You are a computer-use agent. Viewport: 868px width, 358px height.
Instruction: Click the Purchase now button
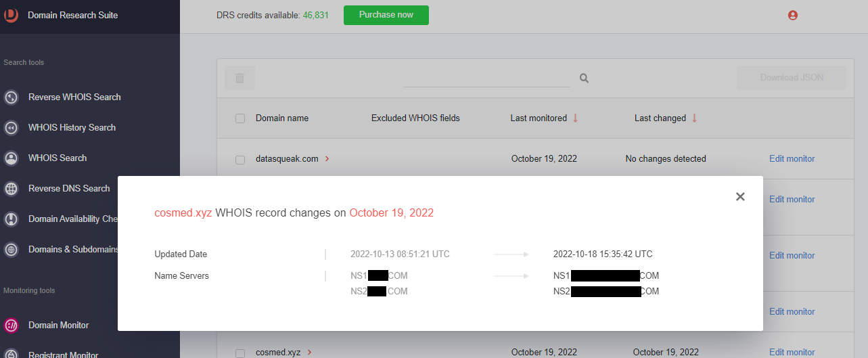pos(386,15)
